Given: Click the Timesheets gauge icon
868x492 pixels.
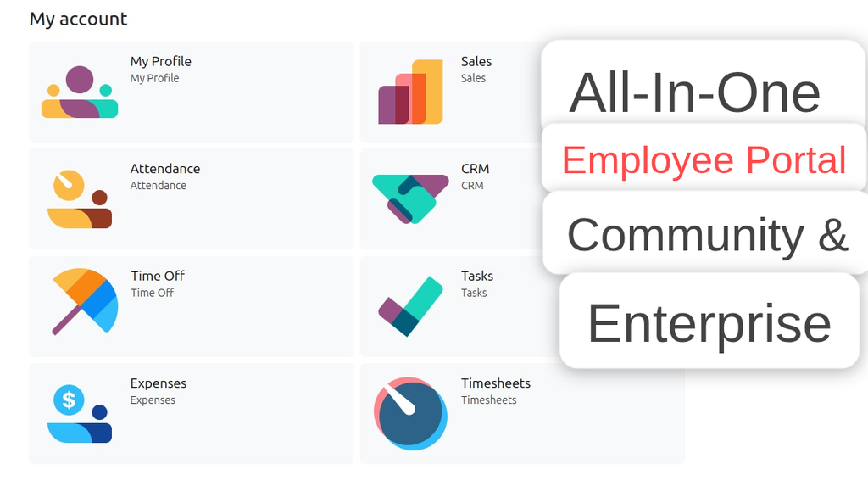Looking at the screenshot, I should click(410, 413).
